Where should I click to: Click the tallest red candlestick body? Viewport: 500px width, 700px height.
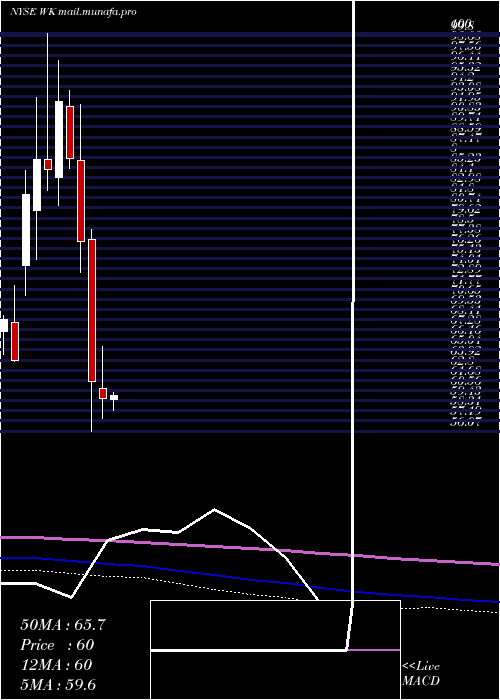[92, 310]
